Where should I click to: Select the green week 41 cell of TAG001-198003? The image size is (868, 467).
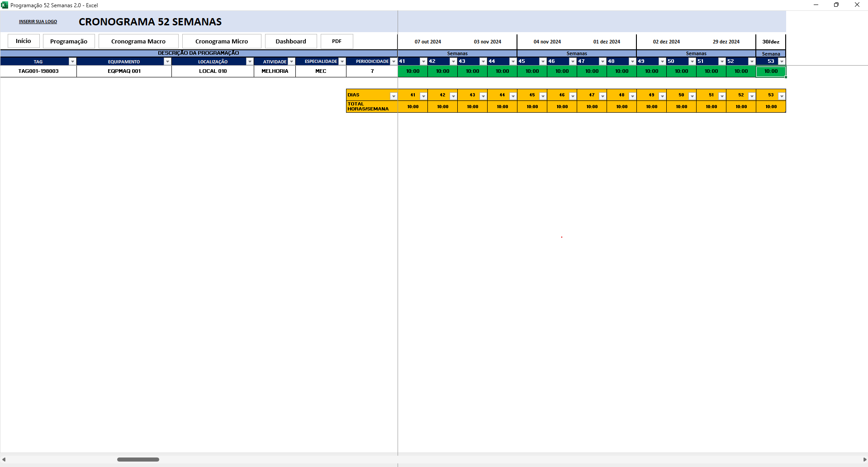tap(413, 71)
